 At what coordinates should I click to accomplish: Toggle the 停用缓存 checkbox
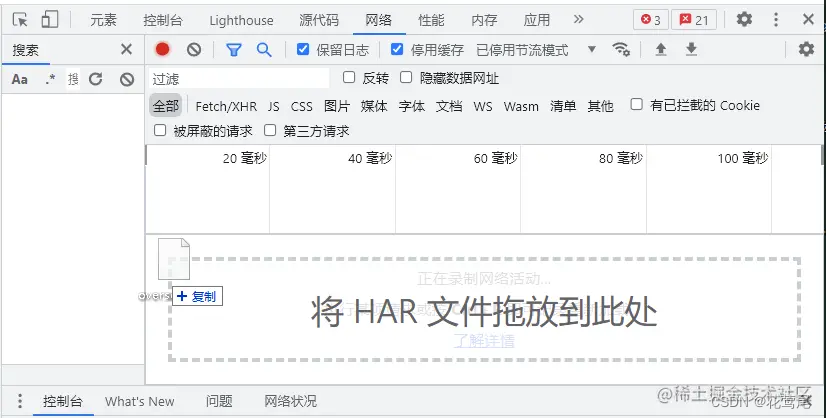coord(397,50)
